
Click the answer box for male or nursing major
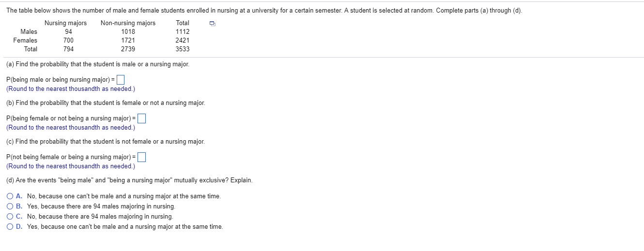click(x=121, y=80)
